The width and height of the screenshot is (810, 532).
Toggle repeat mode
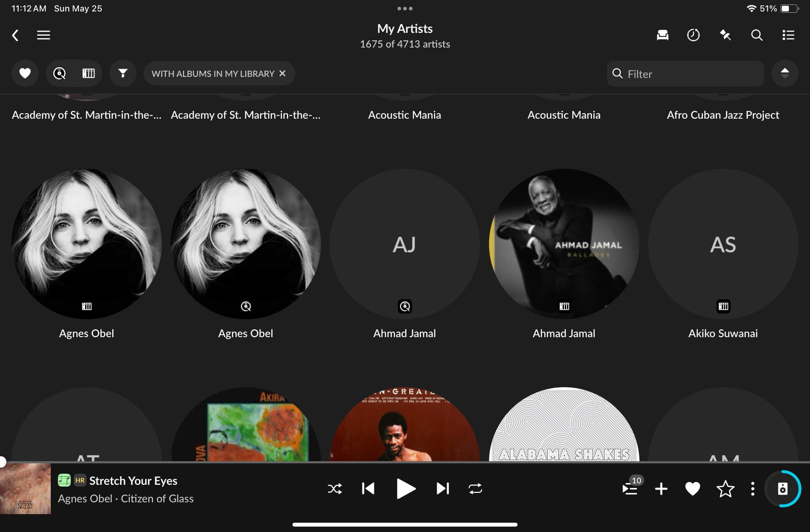point(475,489)
